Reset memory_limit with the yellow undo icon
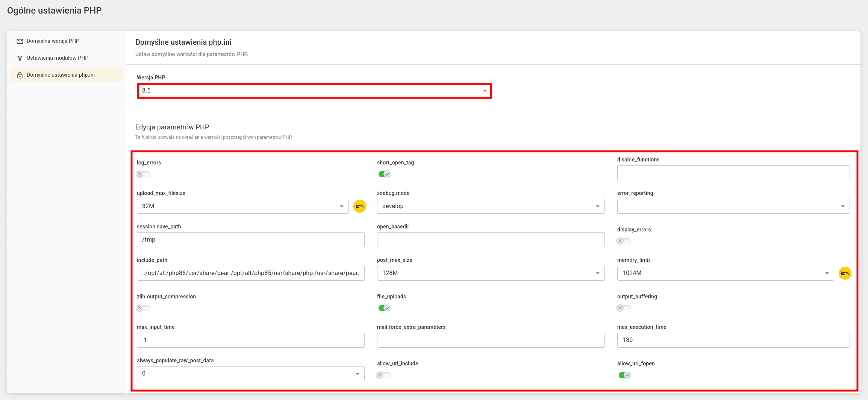The width and height of the screenshot is (868, 400). (x=845, y=273)
